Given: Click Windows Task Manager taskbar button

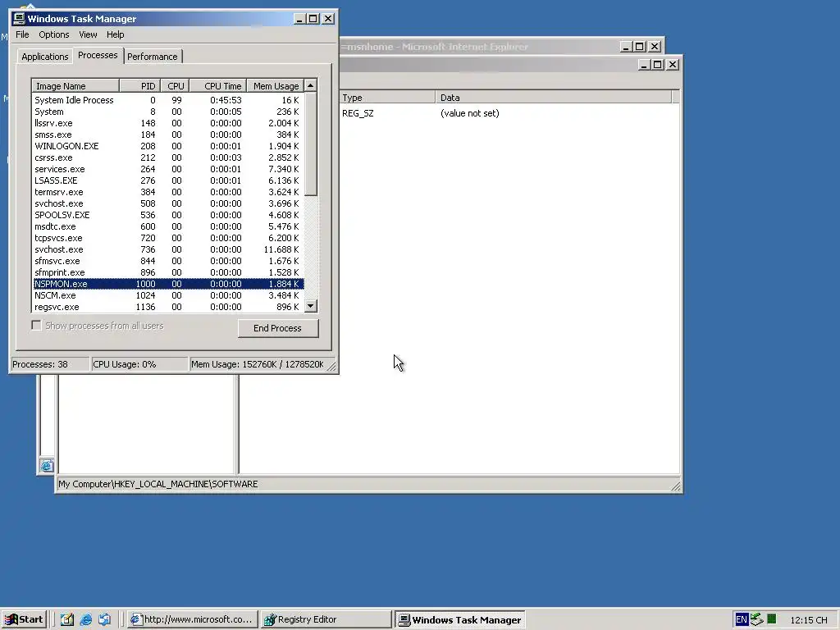Looking at the screenshot, I should (x=460, y=619).
